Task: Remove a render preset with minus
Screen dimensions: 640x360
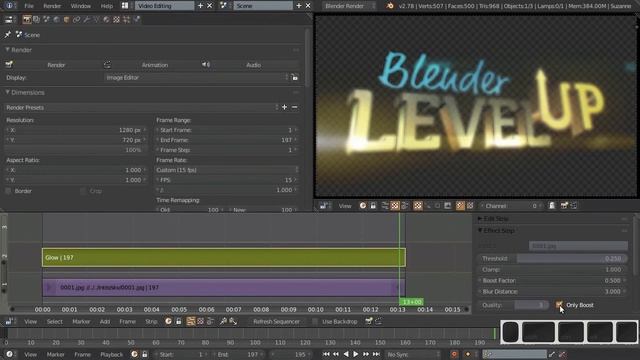Action: coord(295,107)
